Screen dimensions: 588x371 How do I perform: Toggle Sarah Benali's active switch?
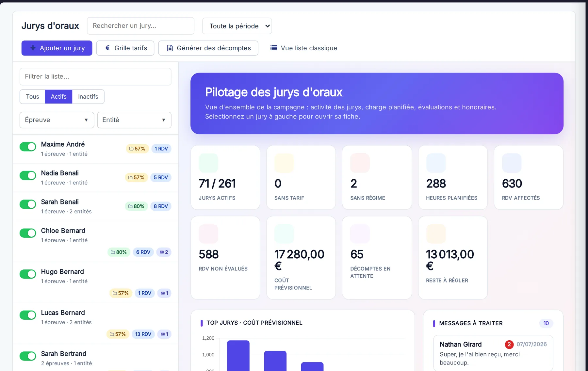click(x=28, y=204)
